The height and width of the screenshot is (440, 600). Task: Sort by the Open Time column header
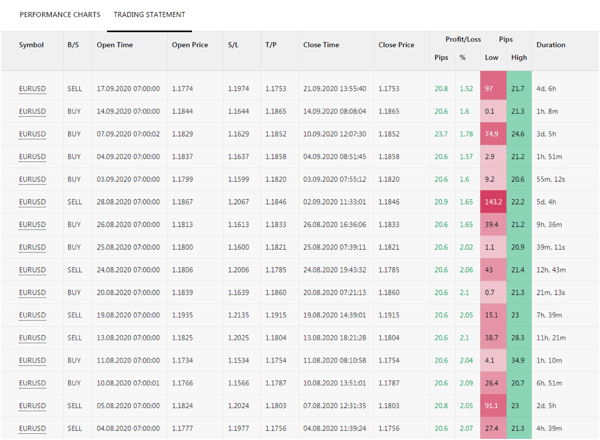pos(114,45)
